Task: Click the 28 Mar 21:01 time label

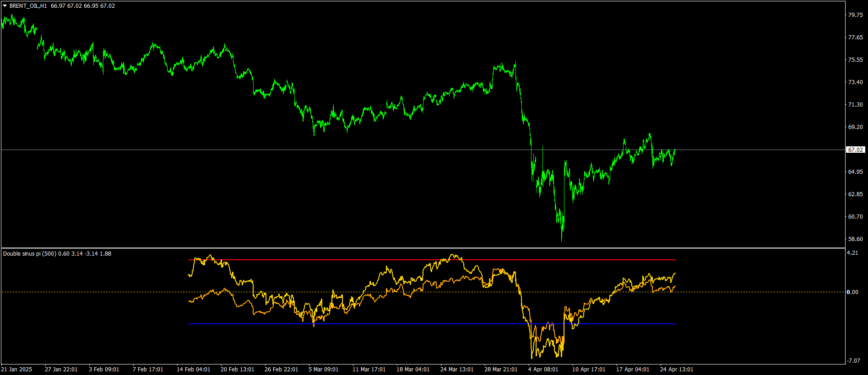Action: click(501, 370)
